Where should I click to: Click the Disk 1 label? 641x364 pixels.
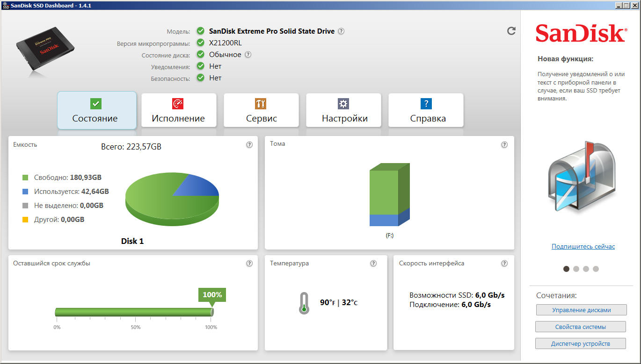click(x=132, y=241)
